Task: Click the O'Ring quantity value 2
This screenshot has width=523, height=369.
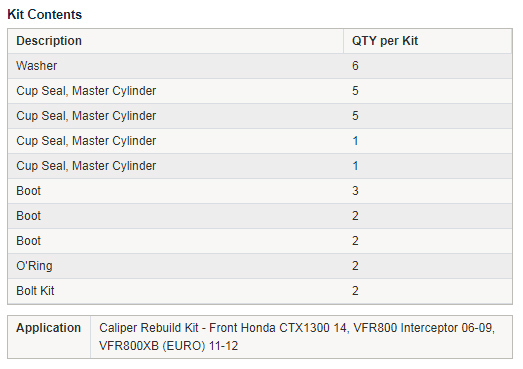Action: pyautogui.click(x=355, y=266)
